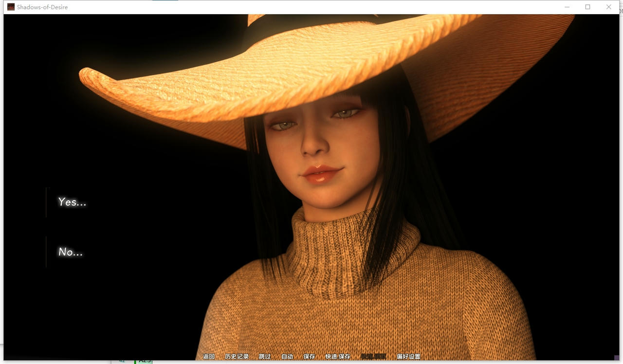Minimize the Shadows-of-Desire window

coord(567,7)
